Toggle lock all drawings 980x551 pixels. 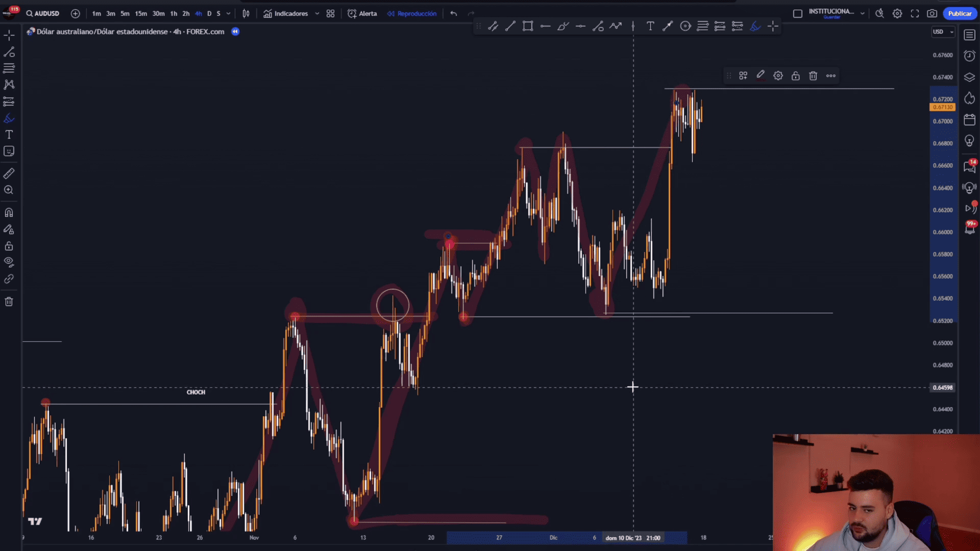9,246
